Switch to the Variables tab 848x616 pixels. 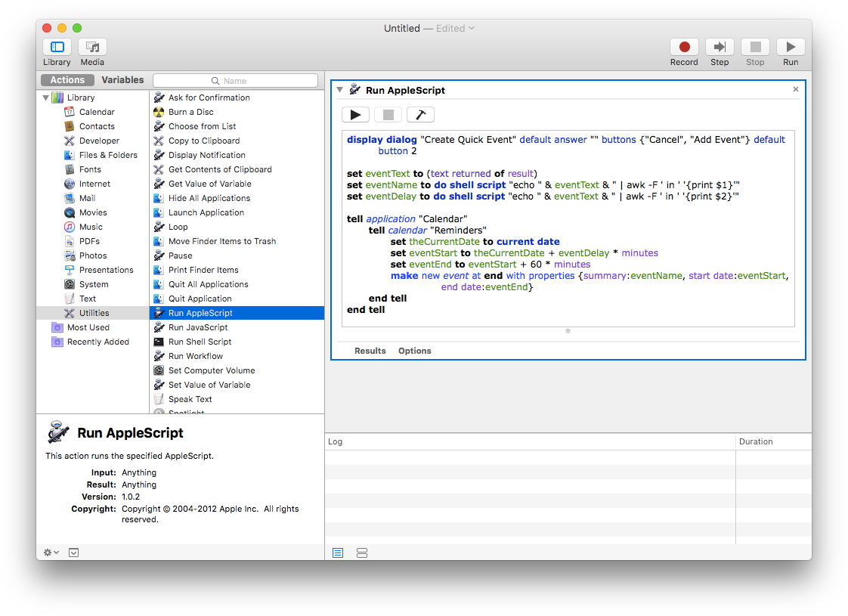(x=122, y=80)
